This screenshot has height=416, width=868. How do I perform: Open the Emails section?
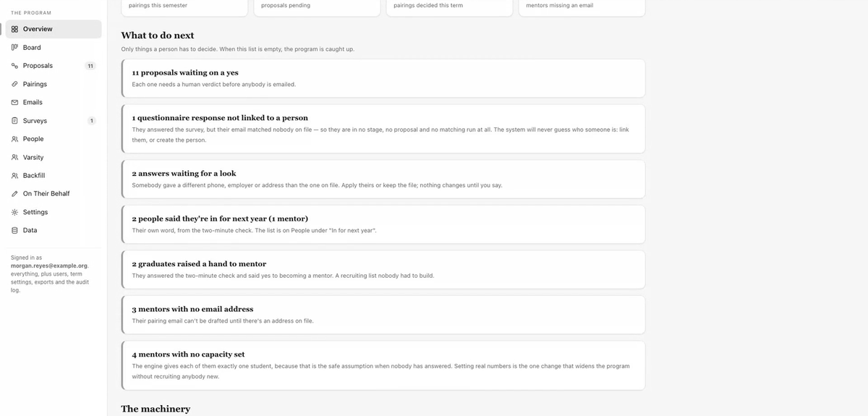(54, 103)
